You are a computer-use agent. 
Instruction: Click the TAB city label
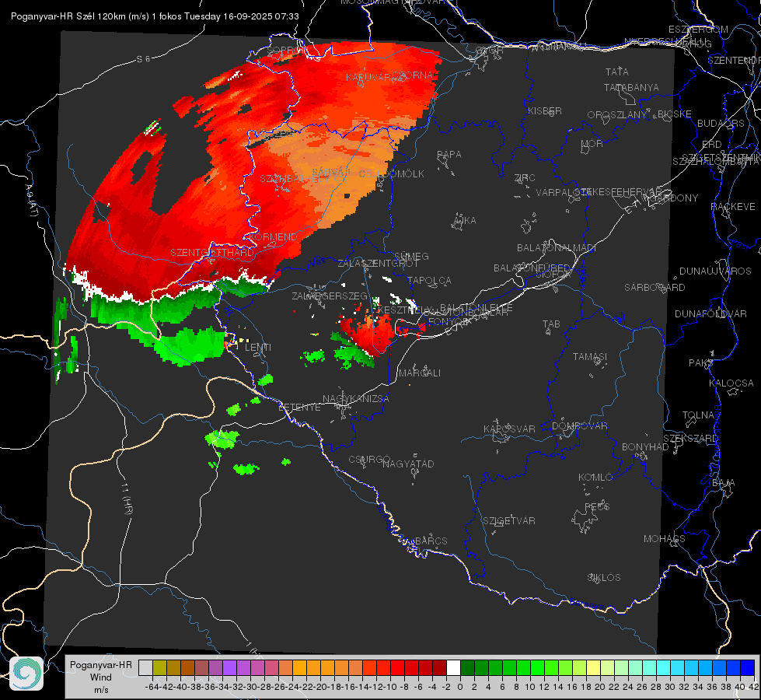tap(551, 324)
